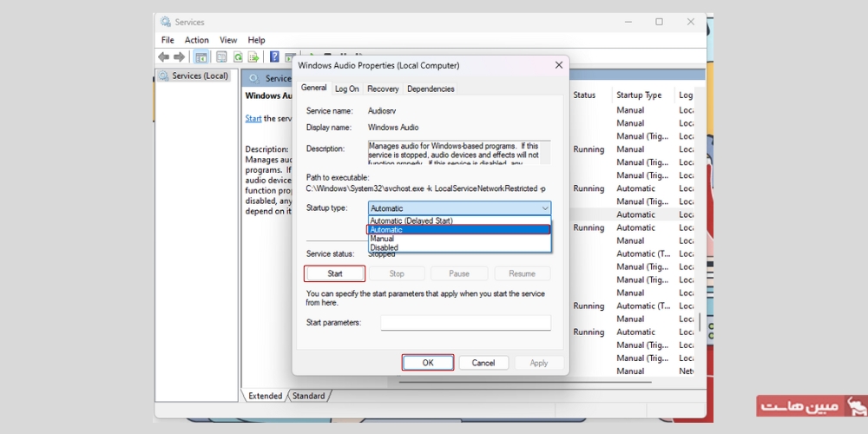868x434 pixels.
Task: Click the Start parameters text field
Action: [465, 323]
